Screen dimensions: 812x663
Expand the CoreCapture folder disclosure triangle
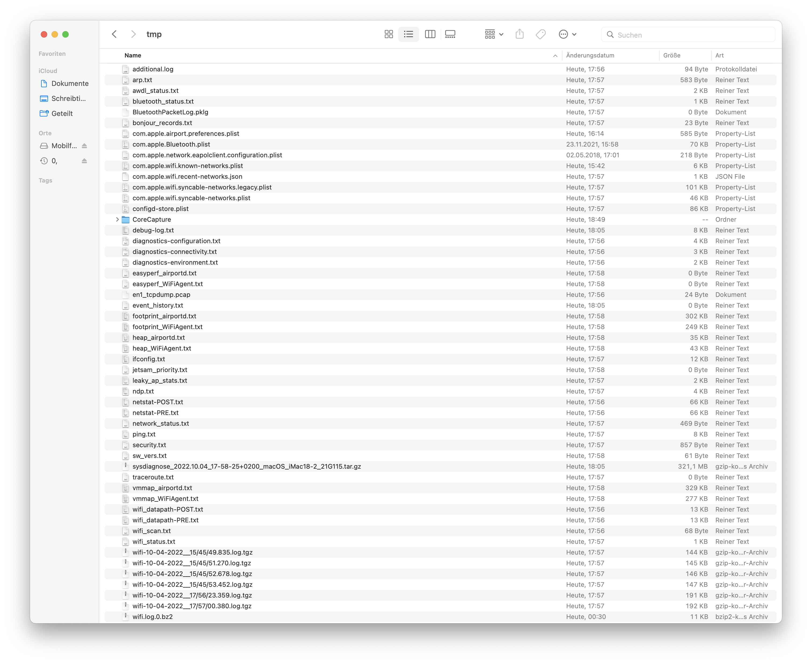[x=117, y=220]
